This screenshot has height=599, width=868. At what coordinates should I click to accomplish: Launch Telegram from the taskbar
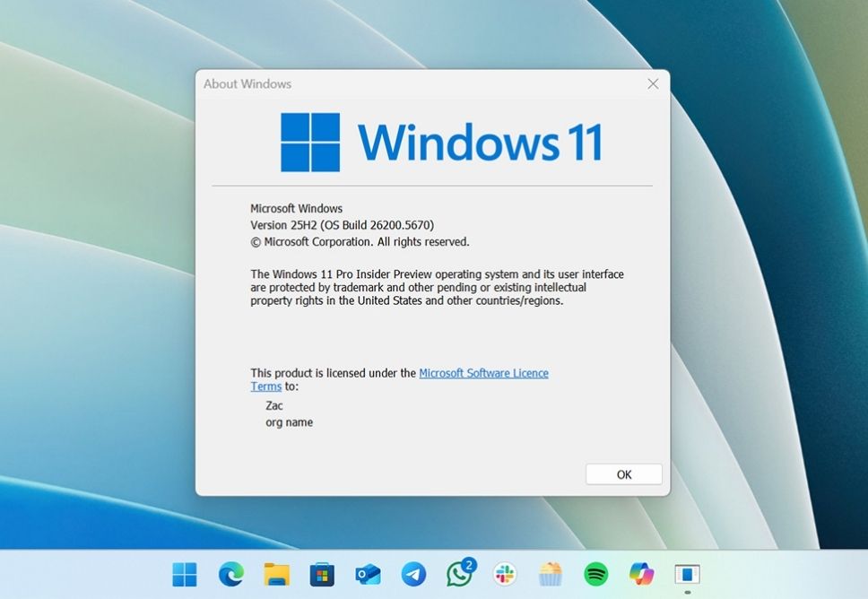(x=413, y=574)
